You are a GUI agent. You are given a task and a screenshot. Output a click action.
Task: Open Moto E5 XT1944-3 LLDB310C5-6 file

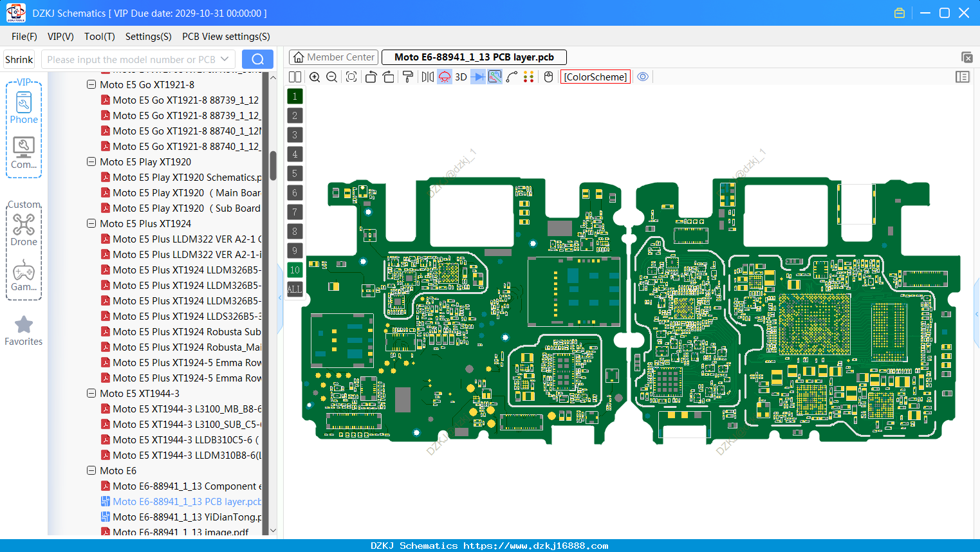tap(181, 440)
